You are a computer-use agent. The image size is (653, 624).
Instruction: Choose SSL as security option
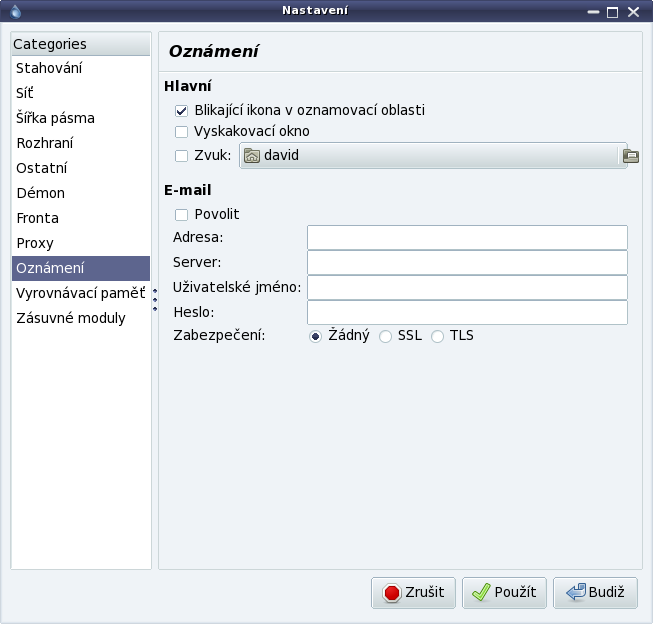[385, 336]
